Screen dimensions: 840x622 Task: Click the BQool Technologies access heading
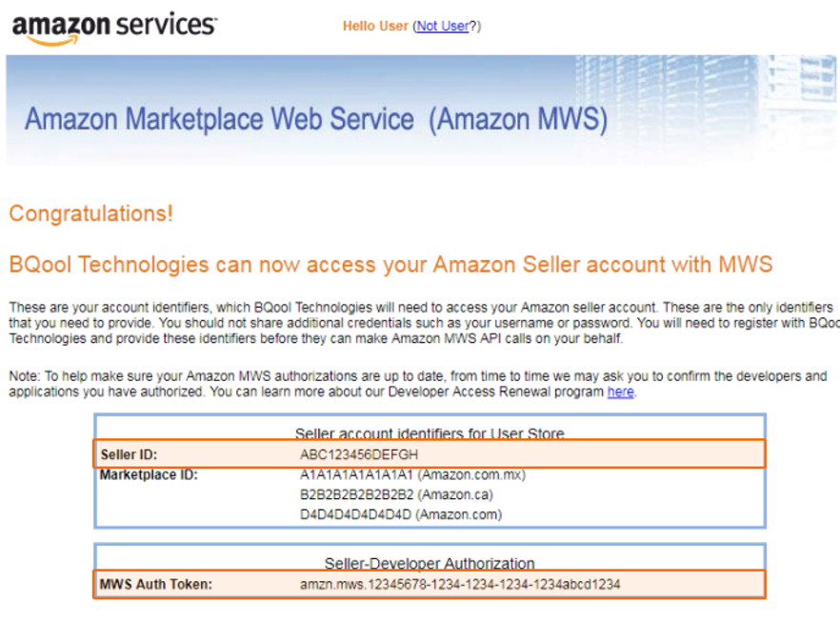390,265
